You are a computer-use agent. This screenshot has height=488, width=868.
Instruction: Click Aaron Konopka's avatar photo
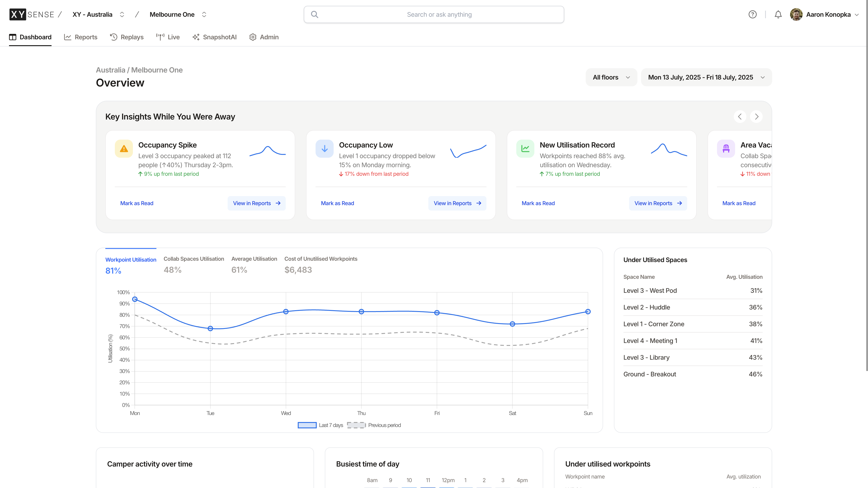point(796,14)
